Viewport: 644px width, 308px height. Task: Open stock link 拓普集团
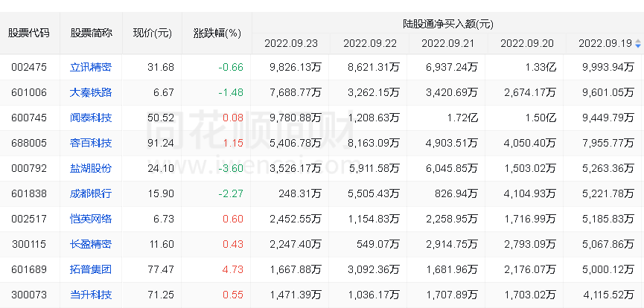(91, 269)
